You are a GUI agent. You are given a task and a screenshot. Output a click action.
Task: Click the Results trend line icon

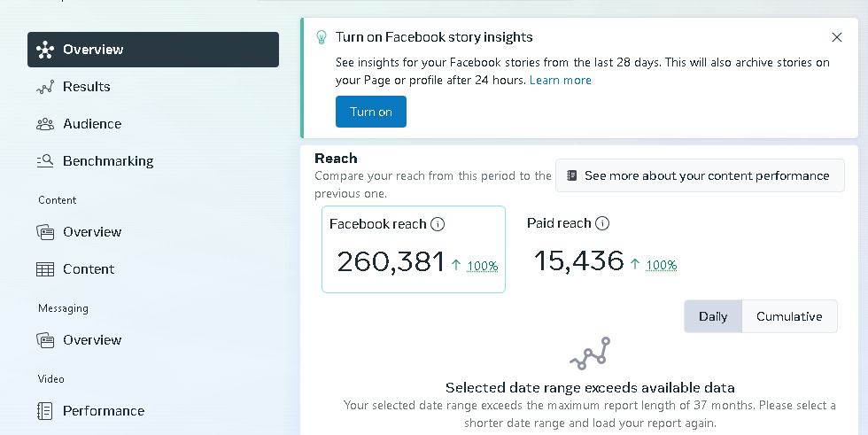click(x=45, y=87)
